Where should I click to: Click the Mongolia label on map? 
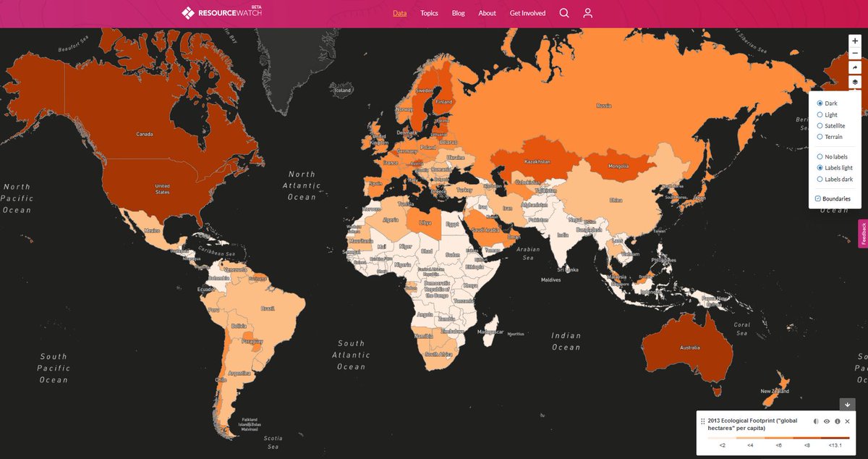pyautogui.click(x=618, y=166)
